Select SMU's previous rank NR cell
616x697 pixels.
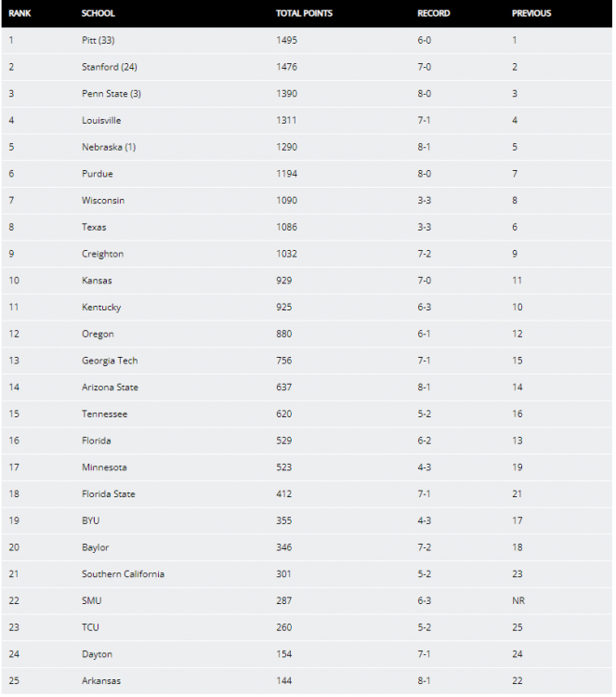pos(518,601)
